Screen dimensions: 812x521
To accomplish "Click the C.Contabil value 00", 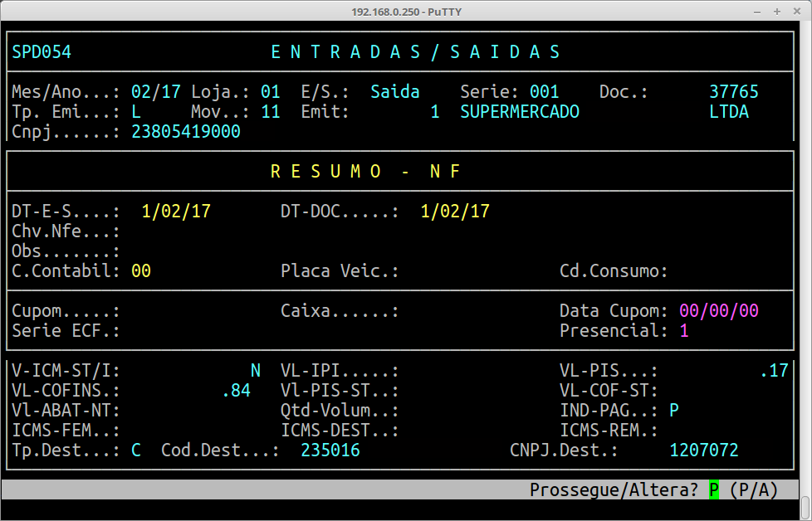I will 141,271.
